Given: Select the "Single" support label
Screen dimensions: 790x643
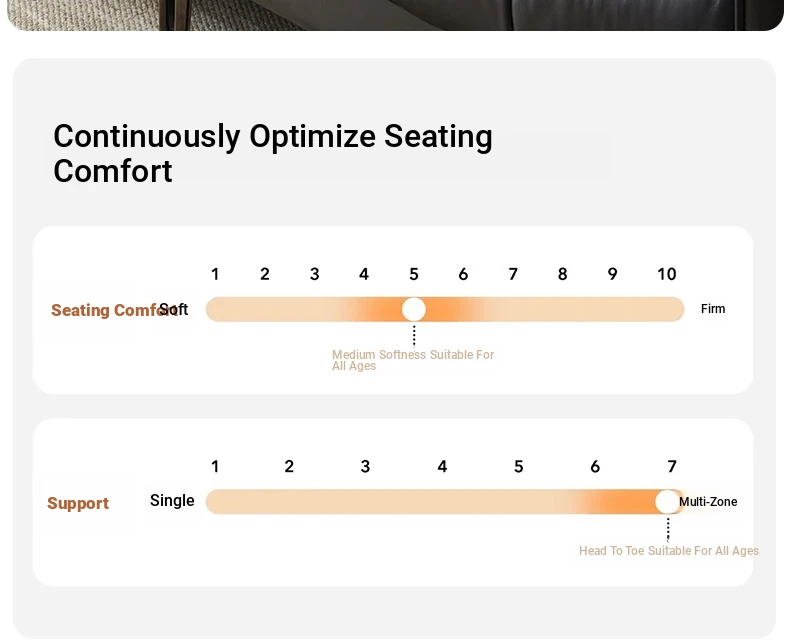Looking at the screenshot, I should 172,501.
